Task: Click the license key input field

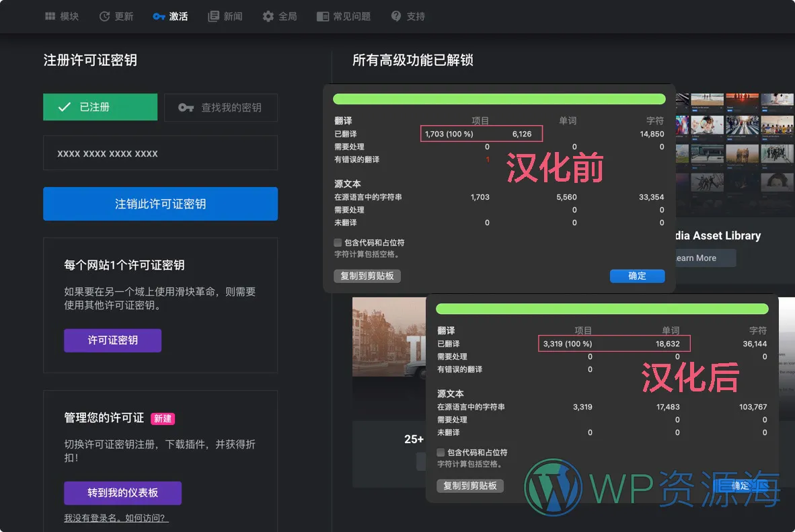Action: point(160,153)
